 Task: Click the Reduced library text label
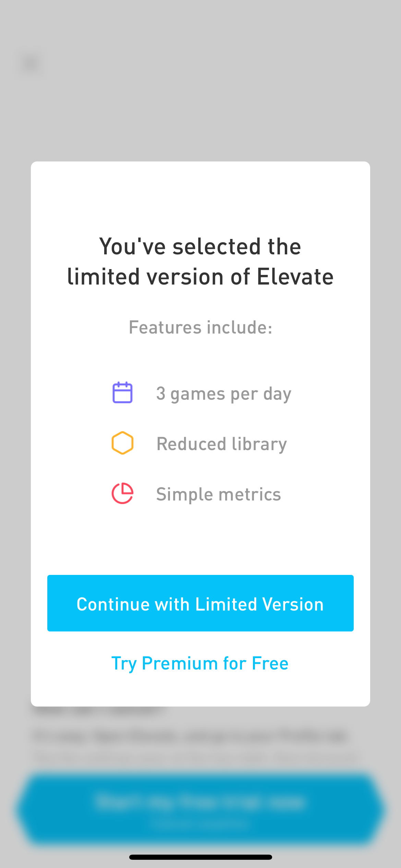tap(221, 443)
